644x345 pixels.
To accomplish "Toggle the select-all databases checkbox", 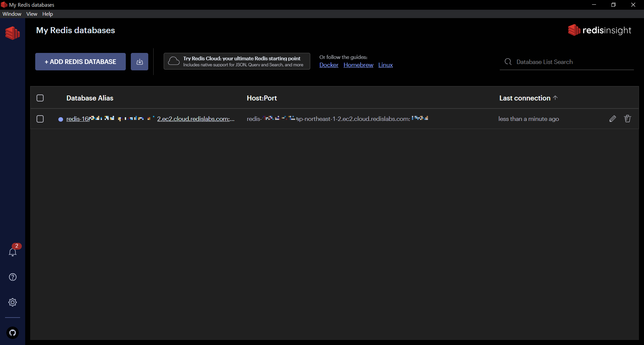I will [40, 98].
